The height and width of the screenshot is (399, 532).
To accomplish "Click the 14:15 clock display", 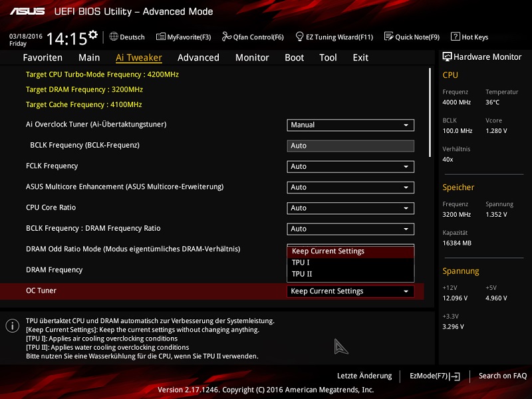I will tap(67, 39).
